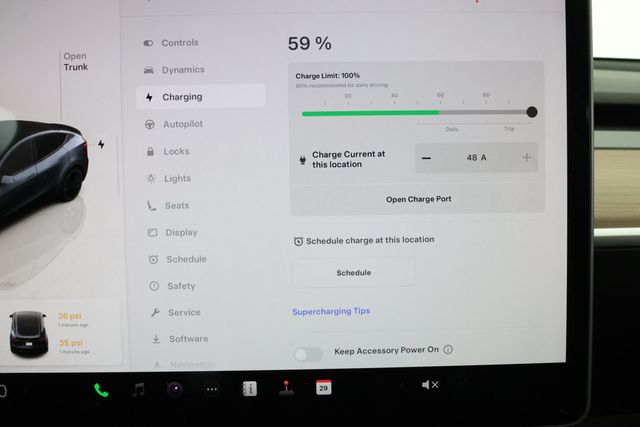The width and height of the screenshot is (640, 427).
Task: Decrease charge current with minus button
Action: click(x=427, y=158)
